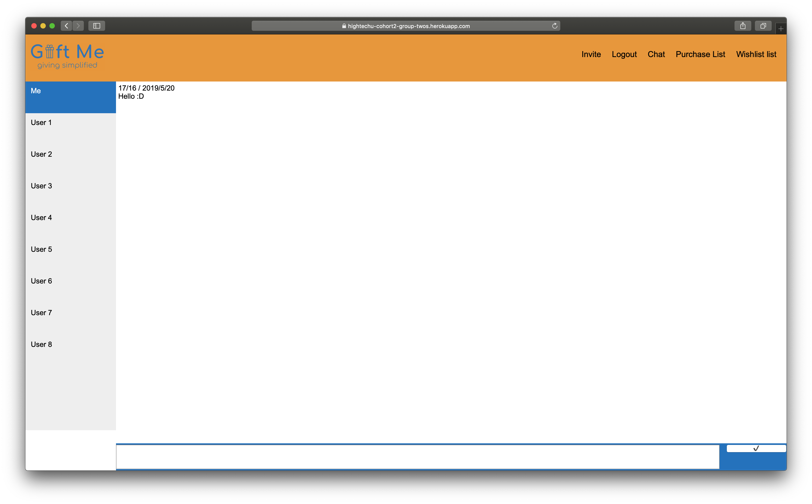
Task: Open the Wishlist list page
Action: click(756, 54)
